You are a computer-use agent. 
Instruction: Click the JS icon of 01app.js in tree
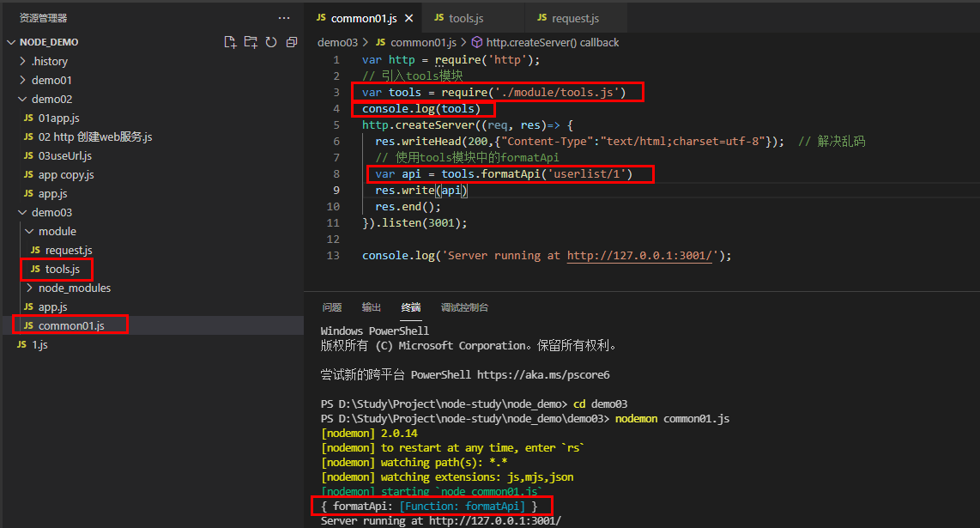click(x=28, y=118)
